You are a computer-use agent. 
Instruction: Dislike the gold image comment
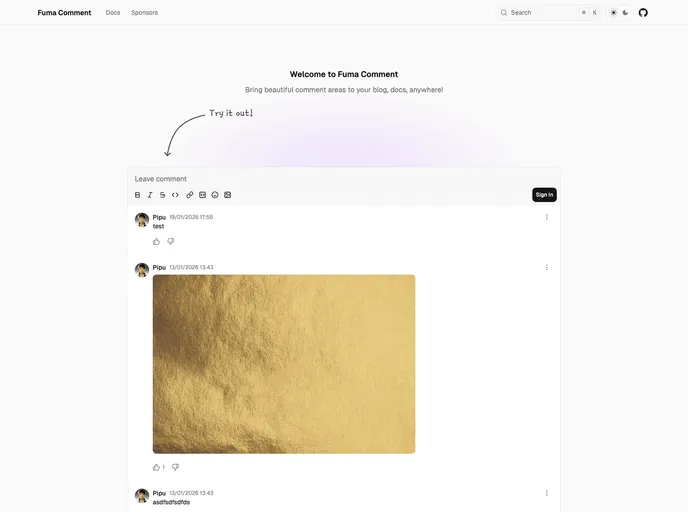[175, 467]
